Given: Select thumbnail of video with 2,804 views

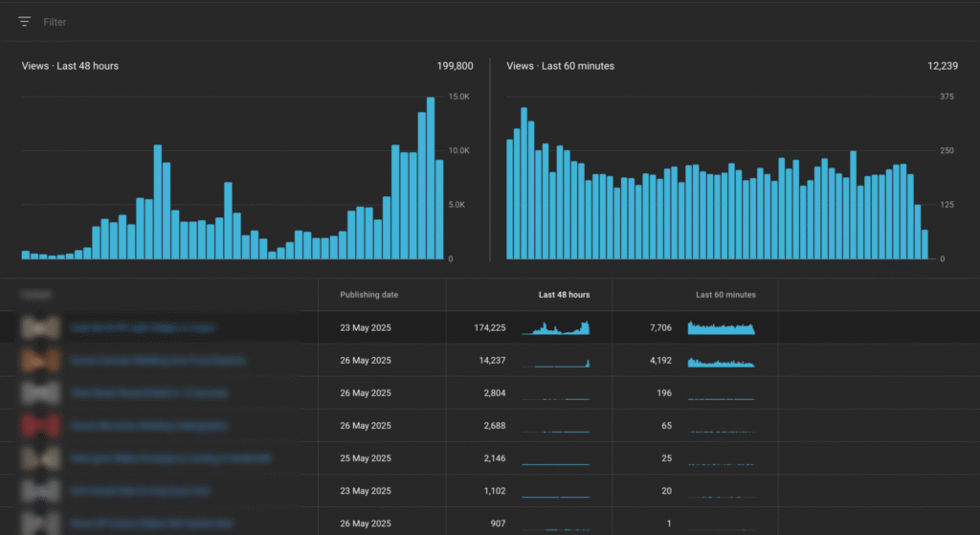Looking at the screenshot, I should (40, 393).
